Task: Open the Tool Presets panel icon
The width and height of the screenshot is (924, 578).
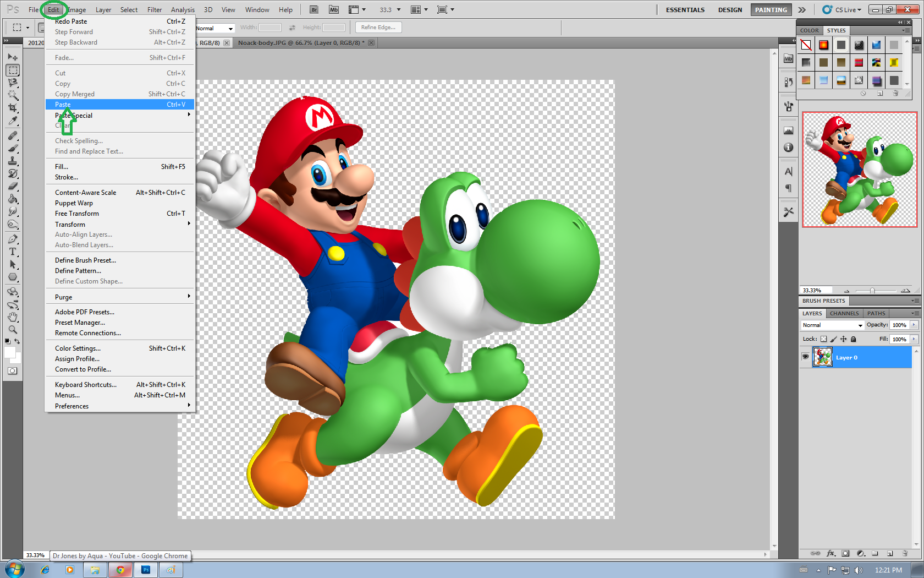Action: coord(788,212)
